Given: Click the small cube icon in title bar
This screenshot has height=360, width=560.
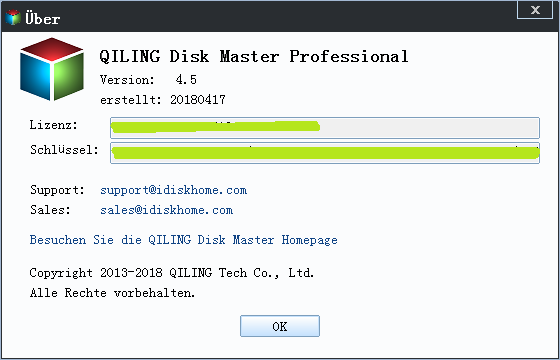Looking at the screenshot, I should (13, 18).
